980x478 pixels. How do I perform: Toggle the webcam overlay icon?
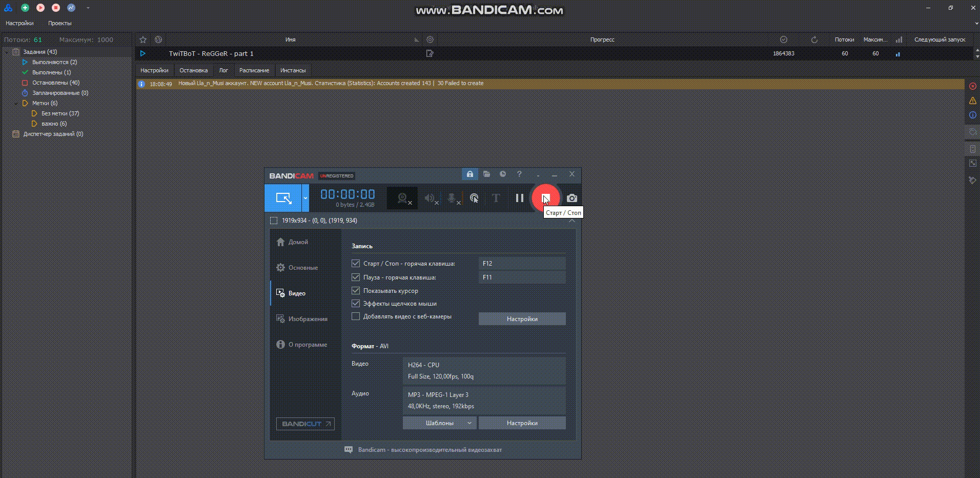402,198
